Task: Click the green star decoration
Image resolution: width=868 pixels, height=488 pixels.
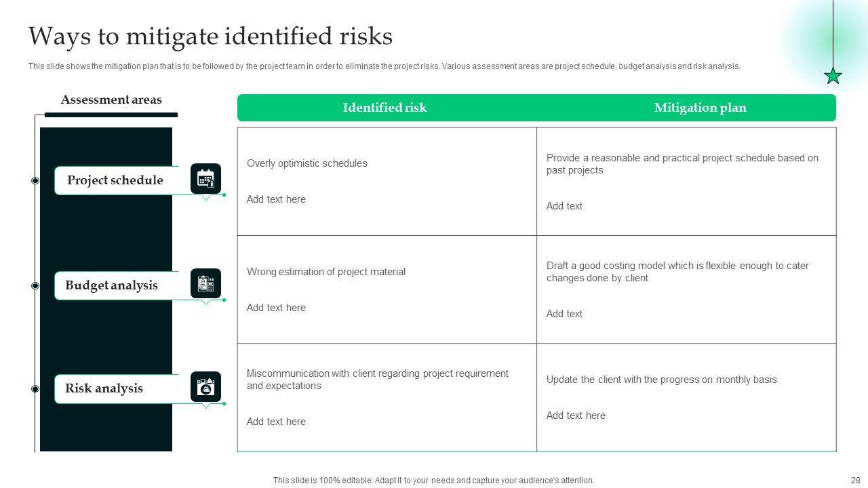Action: coord(833,76)
